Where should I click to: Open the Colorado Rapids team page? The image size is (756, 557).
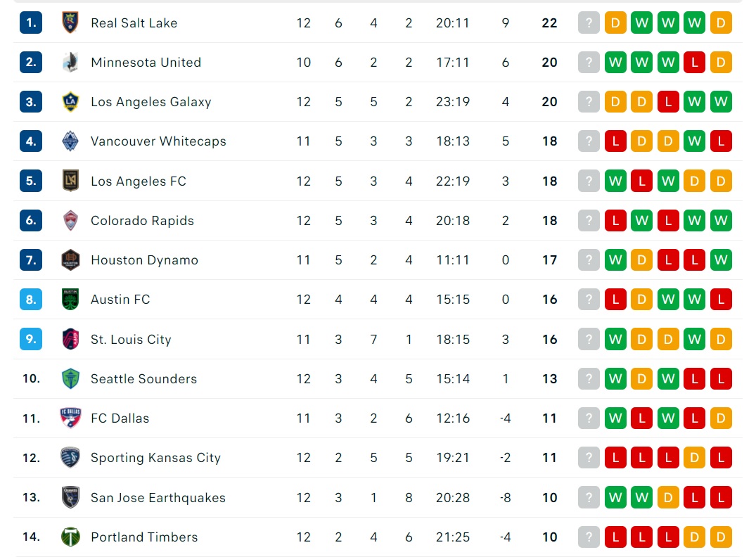pyautogui.click(x=142, y=220)
